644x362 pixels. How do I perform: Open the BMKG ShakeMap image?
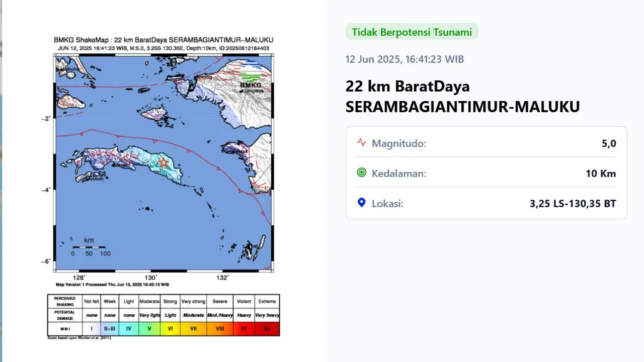(x=164, y=188)
